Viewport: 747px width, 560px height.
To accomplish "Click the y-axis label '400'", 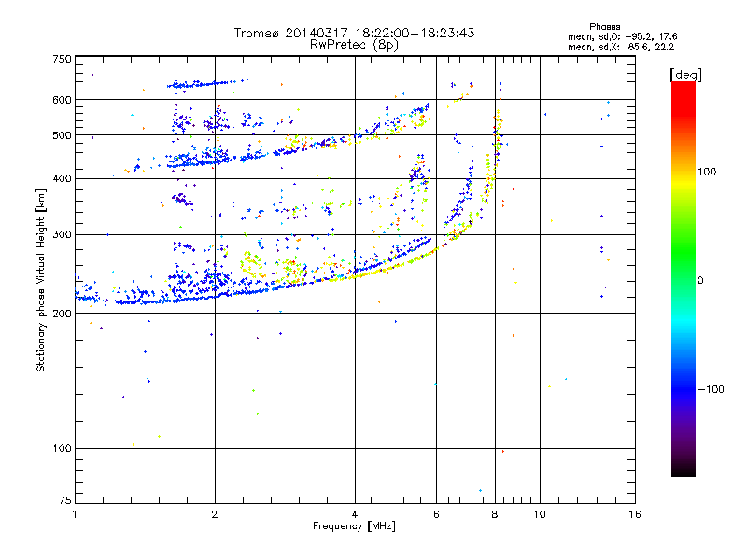I will coord(62,179).
